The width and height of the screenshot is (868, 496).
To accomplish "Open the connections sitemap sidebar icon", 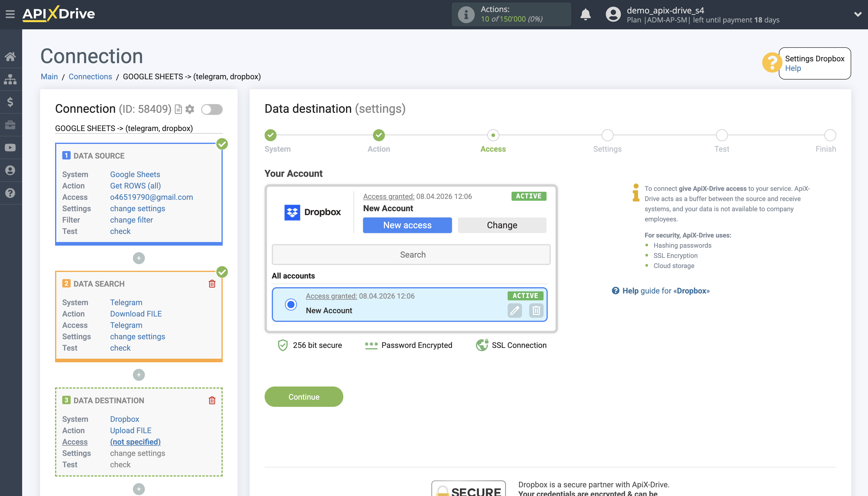I will (10, 79).
